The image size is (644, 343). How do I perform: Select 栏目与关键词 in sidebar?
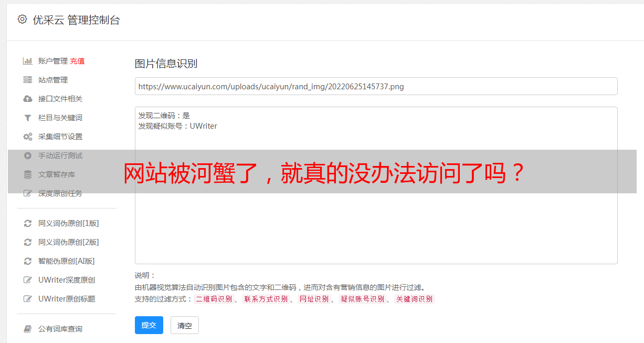[x=60, y=118]
